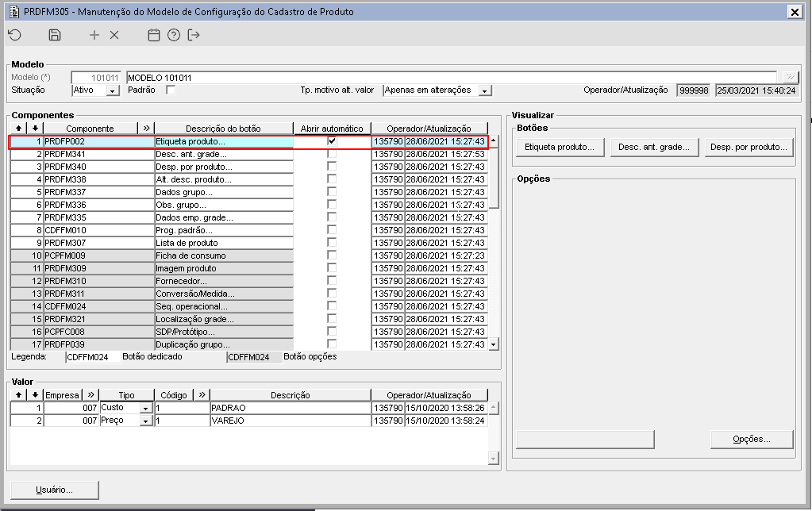Check Abrir automático for Alt. desc. produto
812x511 pixels.
coord(332,179)
